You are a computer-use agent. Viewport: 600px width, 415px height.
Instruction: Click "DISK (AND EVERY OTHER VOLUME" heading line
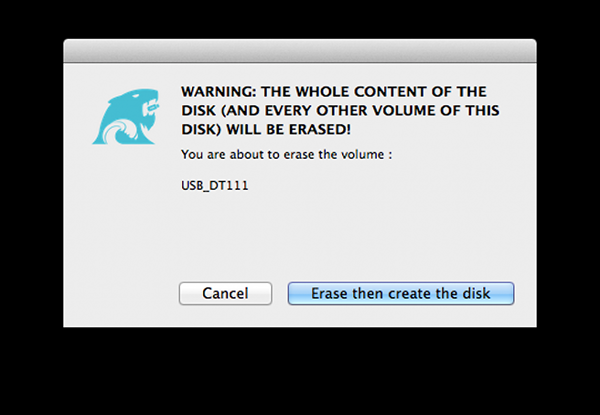pos(340,111)
